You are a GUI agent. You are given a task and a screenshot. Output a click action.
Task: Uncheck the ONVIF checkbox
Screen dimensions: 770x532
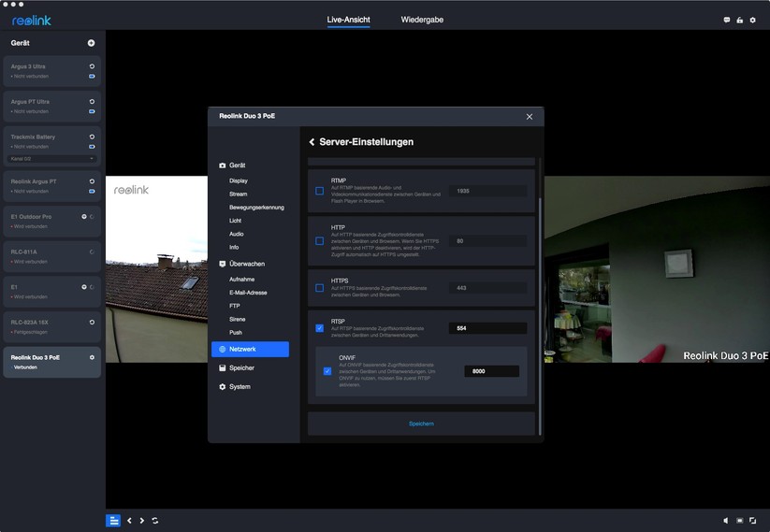click(x=327, y=371)
